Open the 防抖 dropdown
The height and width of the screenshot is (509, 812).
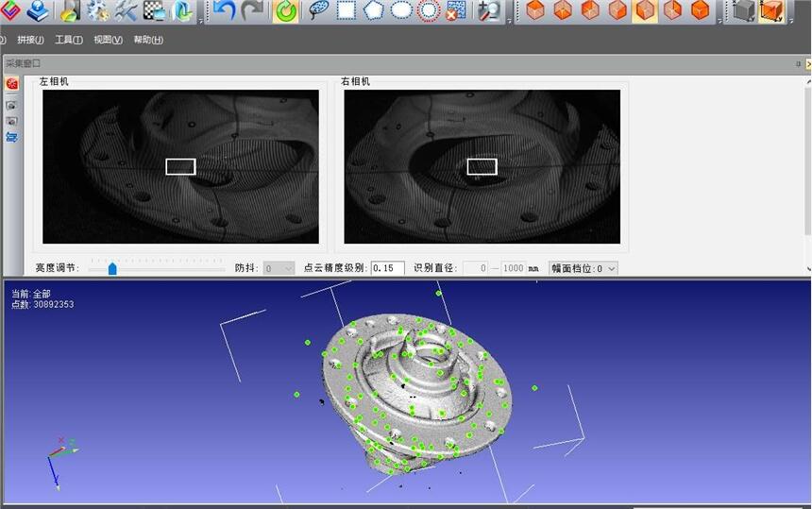tap(279, 268)
